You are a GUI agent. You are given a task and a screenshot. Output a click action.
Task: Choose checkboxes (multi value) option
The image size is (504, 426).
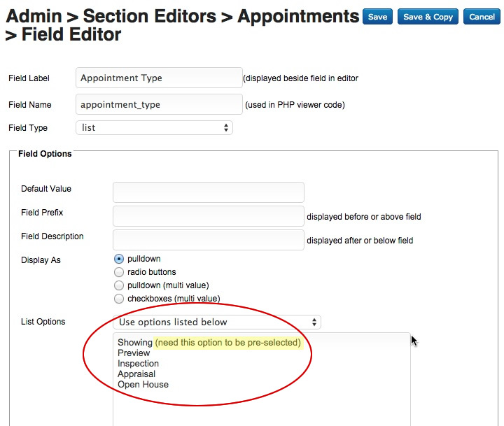[119, 299]
